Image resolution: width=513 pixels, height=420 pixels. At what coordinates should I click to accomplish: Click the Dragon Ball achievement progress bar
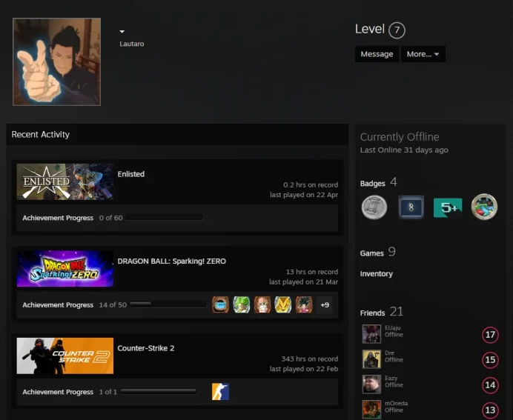click(168, 304)
